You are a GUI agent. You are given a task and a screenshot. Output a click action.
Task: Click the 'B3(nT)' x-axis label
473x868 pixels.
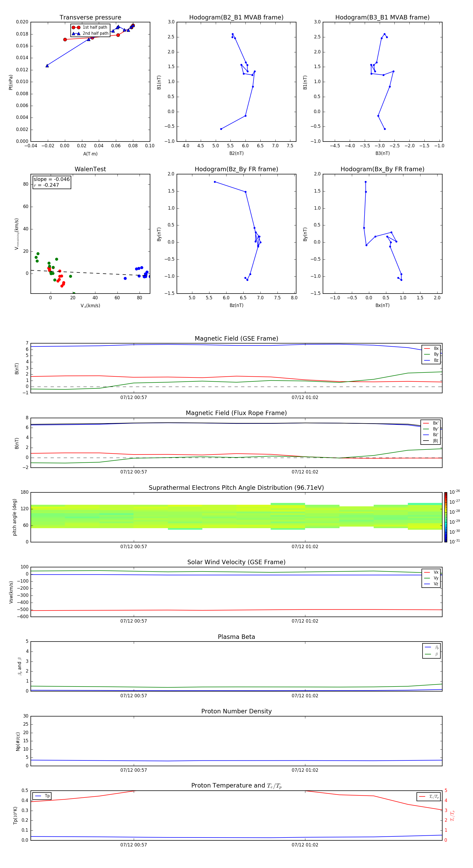click(382, 153)
